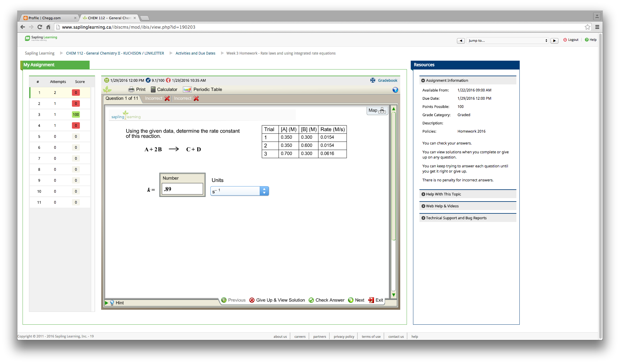Expand the Hint panel
Screen dimensions: 620x364
click(x=116, y=303)
